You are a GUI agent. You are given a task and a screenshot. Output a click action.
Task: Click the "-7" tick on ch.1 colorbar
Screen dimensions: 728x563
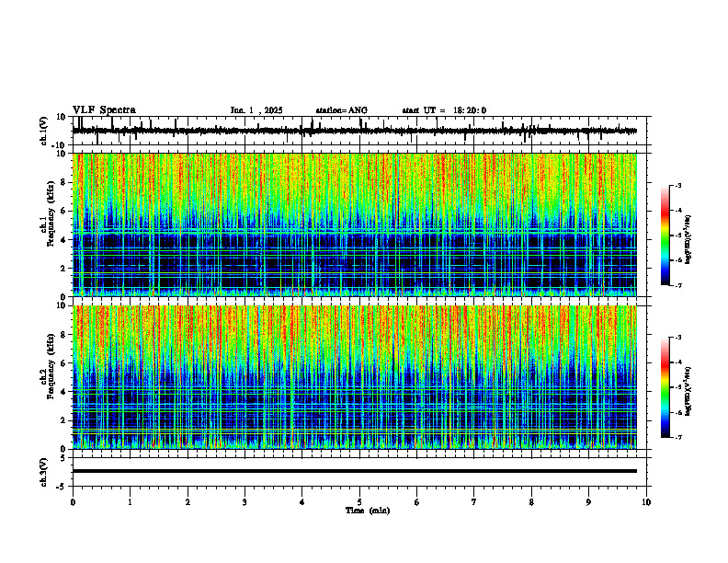point(678,285)
